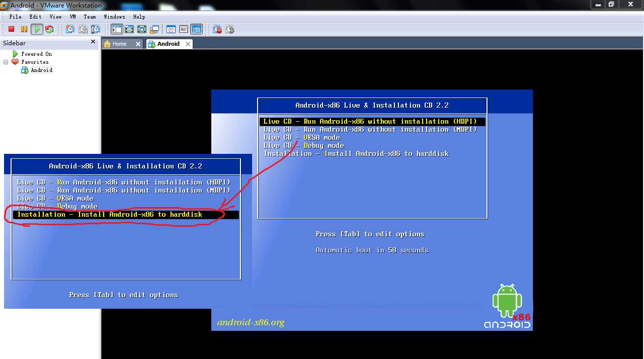644x359 pixels.
Task: Click the Revert to snapshot icon
Action: [x=83, y=29]
